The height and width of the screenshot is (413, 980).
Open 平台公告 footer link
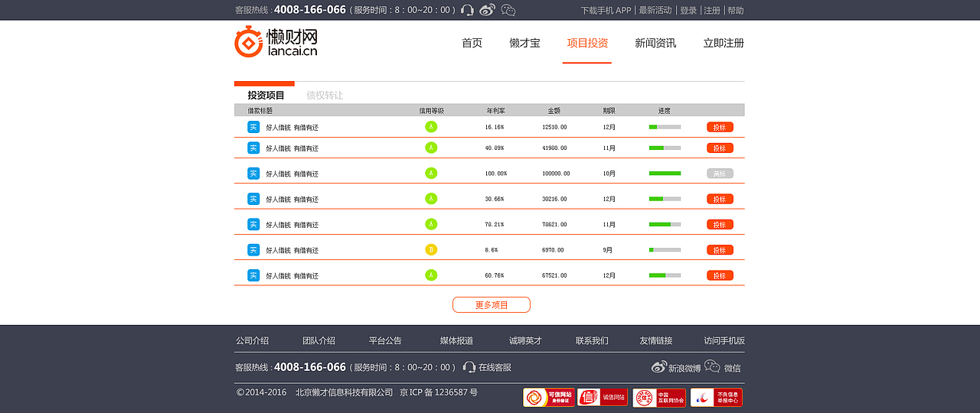[385, 340]
